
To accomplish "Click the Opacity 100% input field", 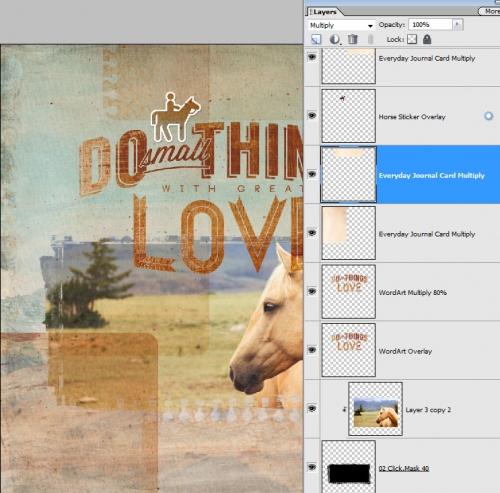I will (x=430, y=24).
